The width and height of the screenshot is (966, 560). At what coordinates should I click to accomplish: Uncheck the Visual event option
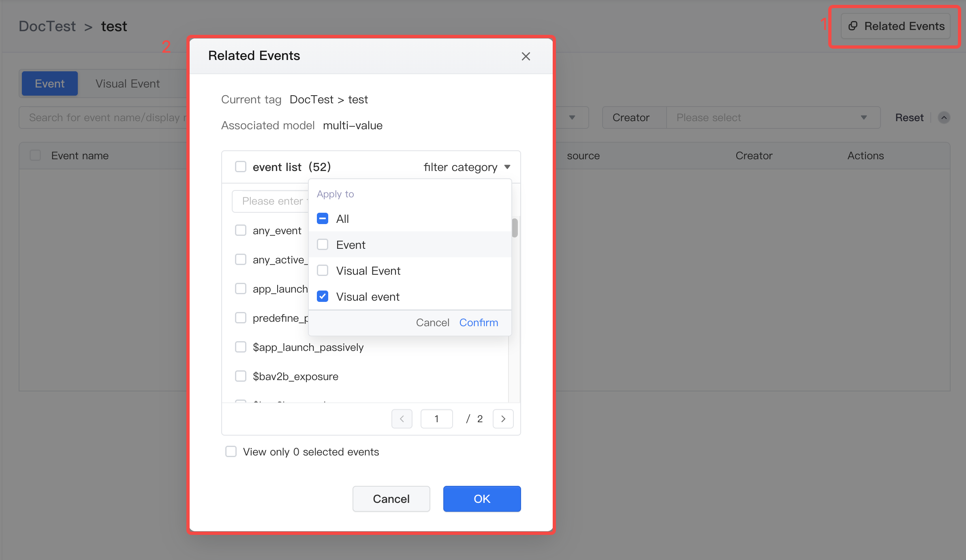click(x=323, y=297)
